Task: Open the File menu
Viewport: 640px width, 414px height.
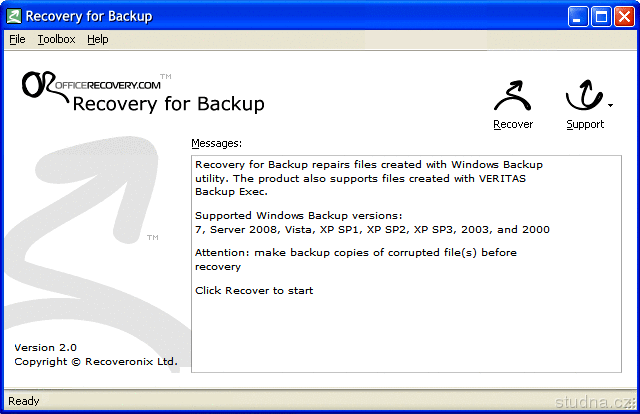Action: tap(17, 39)
